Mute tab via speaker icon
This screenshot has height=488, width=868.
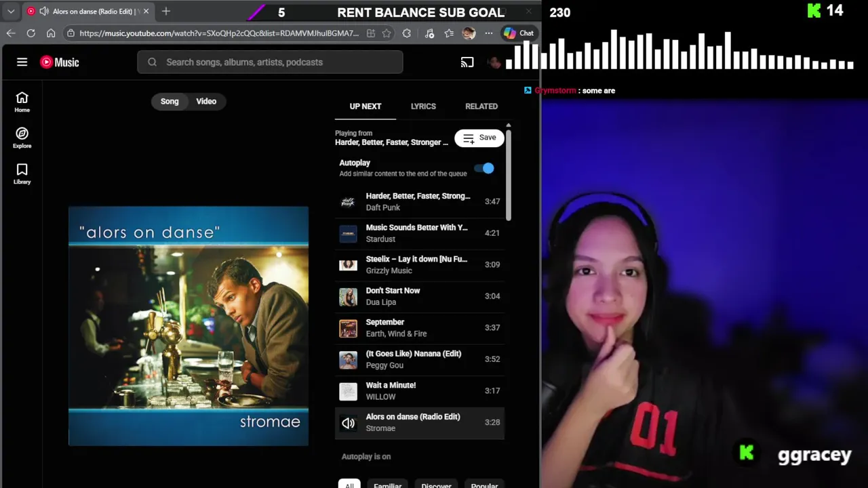tap(44, 12)
